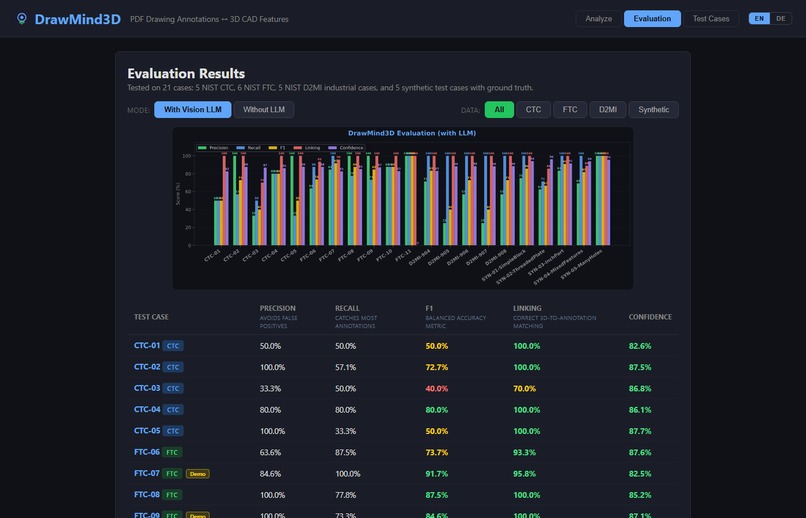This screenshot has width=806, height=518.
Task: Open the CTC-01 test case link
Action: 147,345
